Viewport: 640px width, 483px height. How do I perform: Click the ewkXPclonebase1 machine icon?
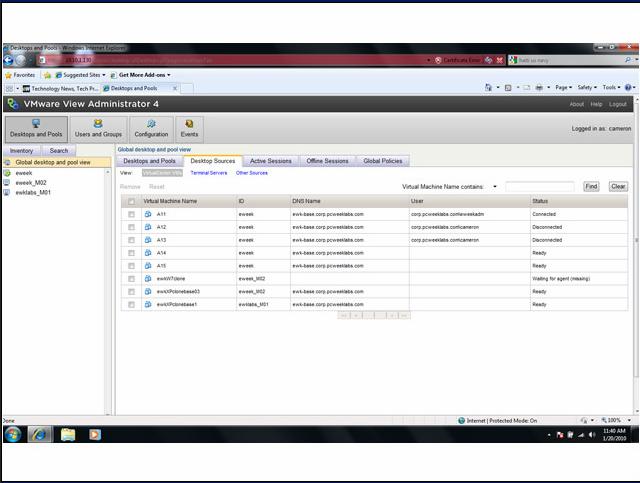(148, 304)
